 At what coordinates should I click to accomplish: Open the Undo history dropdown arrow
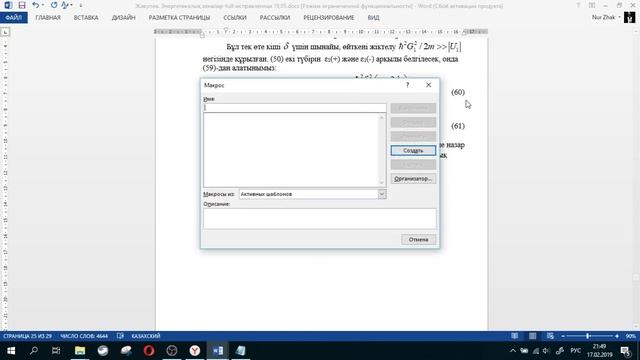[43, 5]
